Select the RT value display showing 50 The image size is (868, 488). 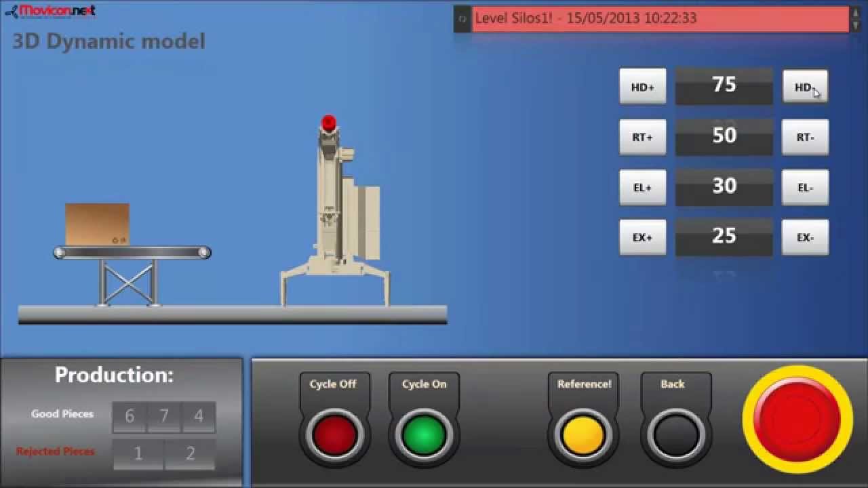[x=724, y=136]
